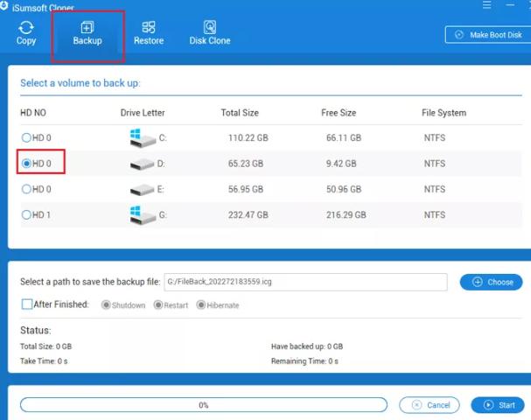Screen dimensions: 531x420
Task: Click the Total Size: 0 GB status
Action: coord(45,346)
